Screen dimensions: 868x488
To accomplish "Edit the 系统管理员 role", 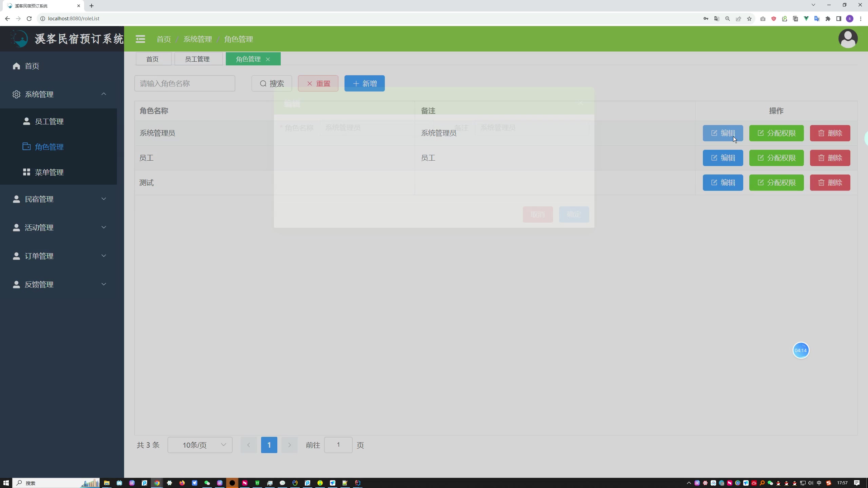I will coord(723,133).
